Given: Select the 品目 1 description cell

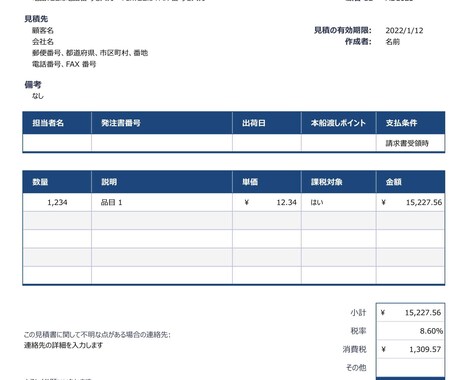Looking at the screenshot, I should (162, 202).
